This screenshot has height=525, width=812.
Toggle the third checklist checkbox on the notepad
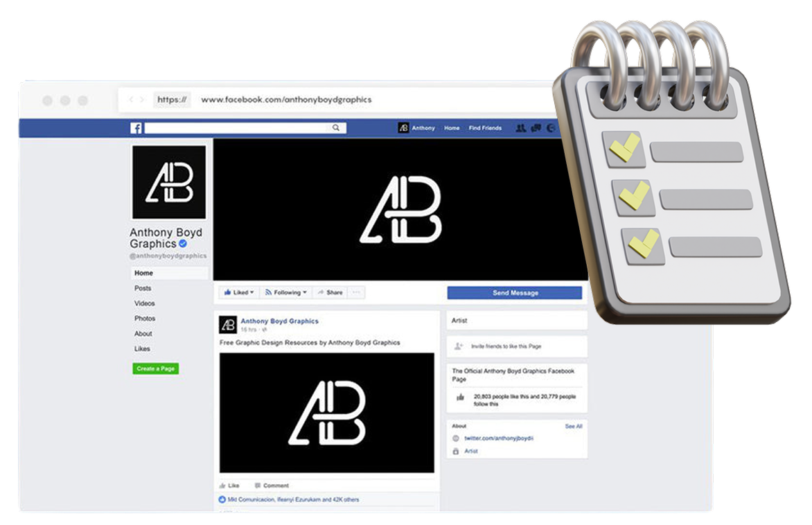pos(644,244)
